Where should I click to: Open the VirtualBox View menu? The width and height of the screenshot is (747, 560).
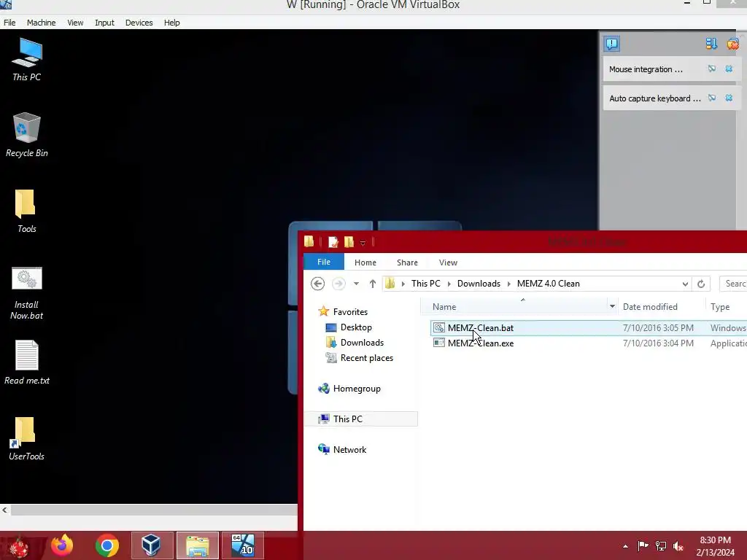coord(75,23)
